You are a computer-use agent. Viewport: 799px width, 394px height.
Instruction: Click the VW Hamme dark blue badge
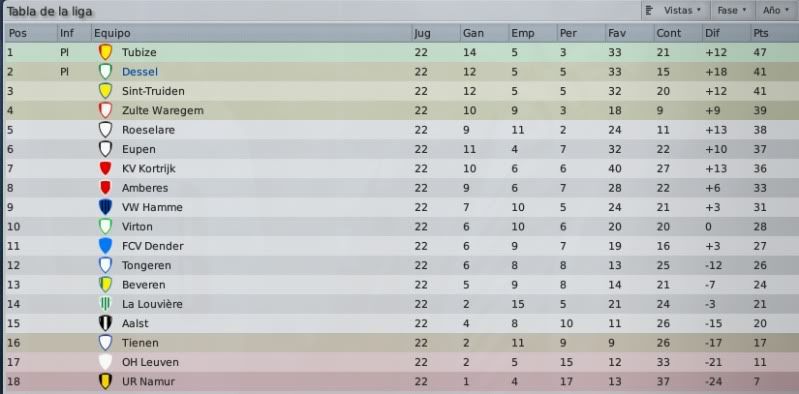tap(105, 207)
